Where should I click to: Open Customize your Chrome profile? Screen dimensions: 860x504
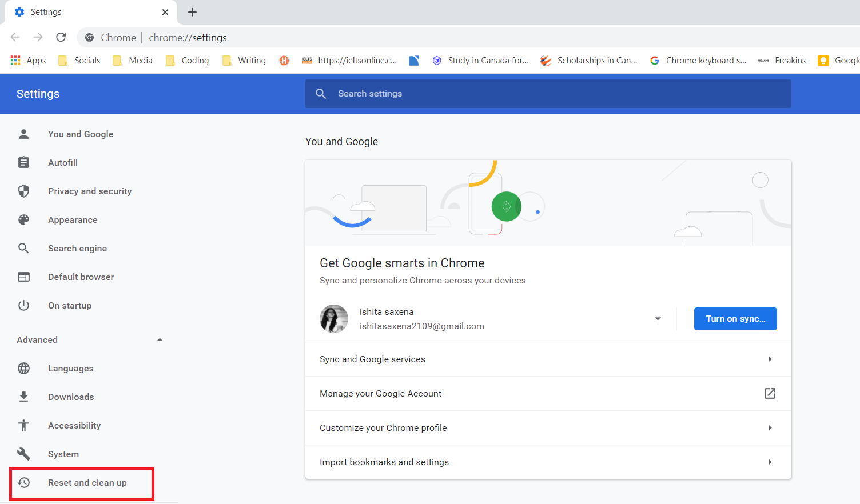click(548, 427)
